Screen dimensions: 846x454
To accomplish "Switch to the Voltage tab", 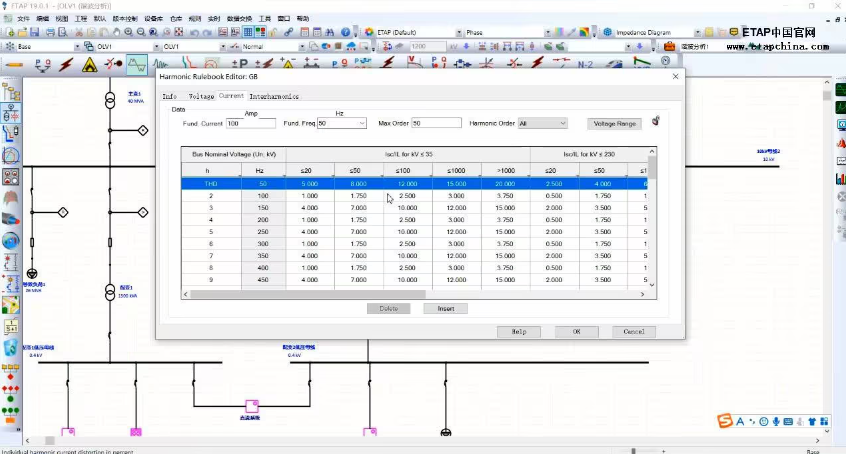I will click(x=201, y=96).
